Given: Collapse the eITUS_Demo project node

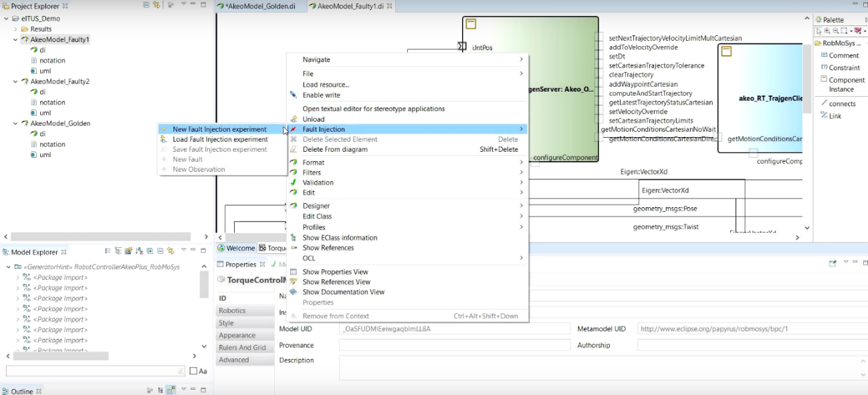Looking at the screenshot, I should (7, 19).
